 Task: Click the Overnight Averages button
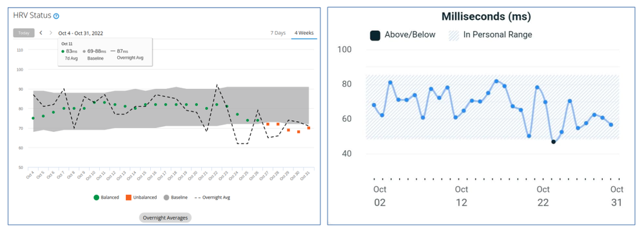165,218
